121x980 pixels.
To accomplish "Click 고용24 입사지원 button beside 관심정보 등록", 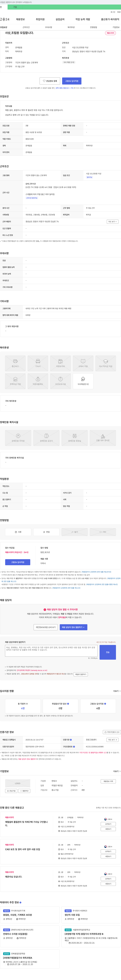I will point(72,81).
